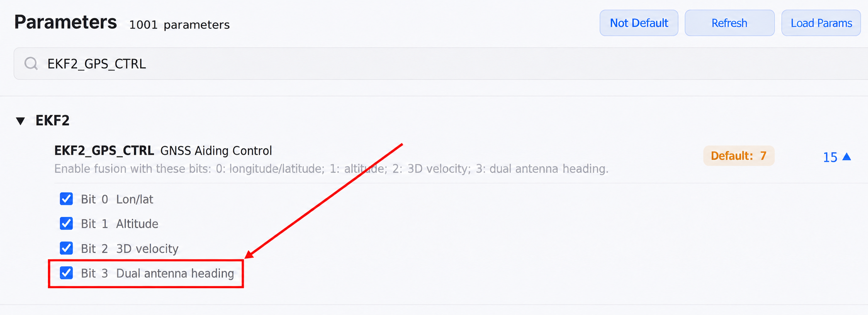Click the Bit 0 Lon/lat label text
The height and width of the screenshot is (315, 868).
117,199
